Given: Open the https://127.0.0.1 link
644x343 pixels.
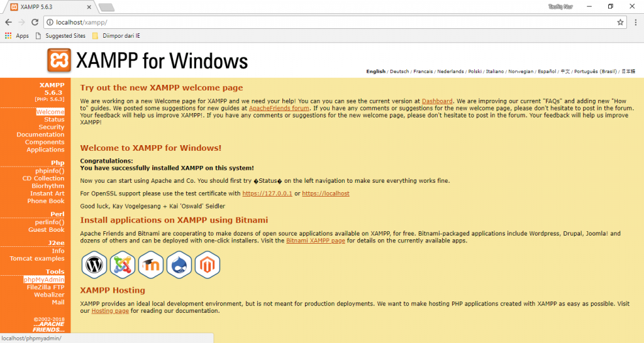Looking at the screenshot, I should (267, 193).
